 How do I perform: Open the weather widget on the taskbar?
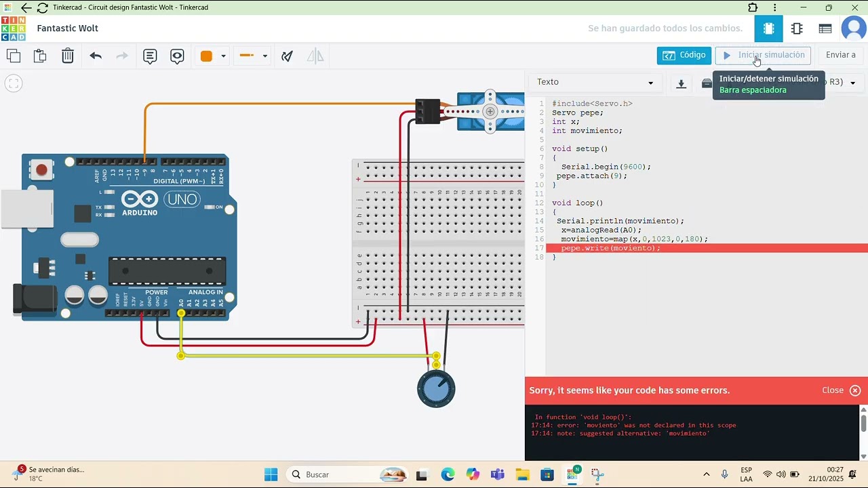point(47,474)
